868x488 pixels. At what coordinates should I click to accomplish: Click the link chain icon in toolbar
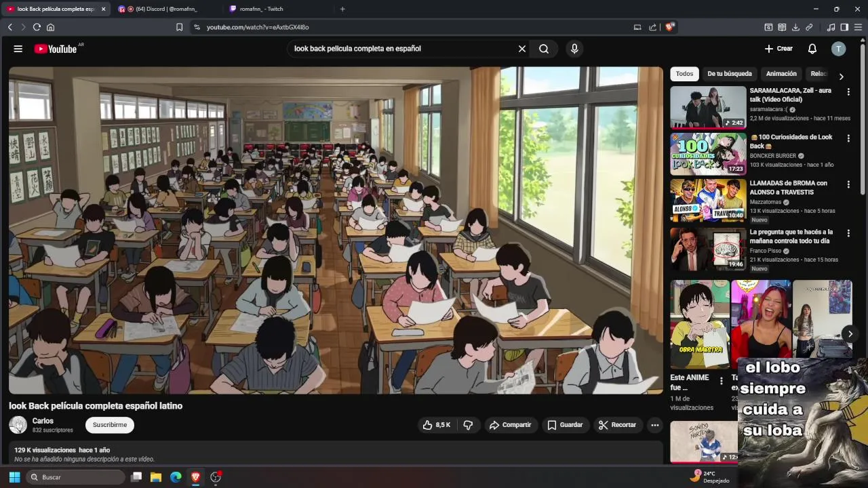[809, 27]
